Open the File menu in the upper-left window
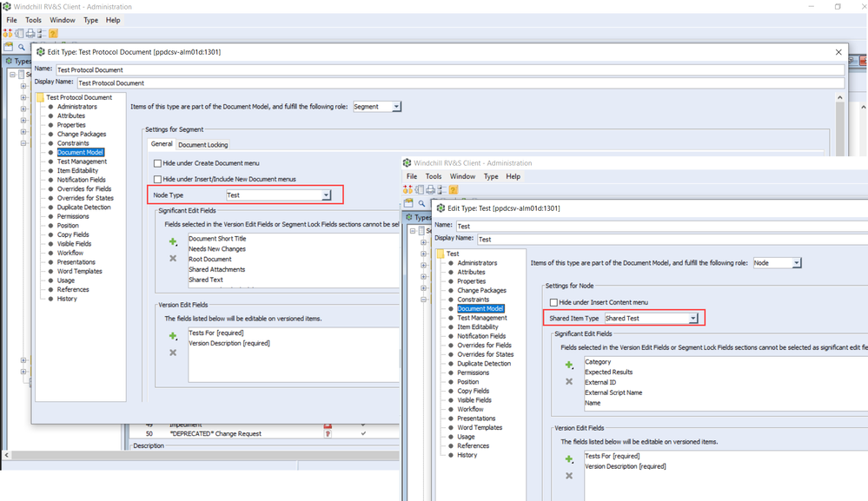 pyautogui.click(x=11, y=20)
